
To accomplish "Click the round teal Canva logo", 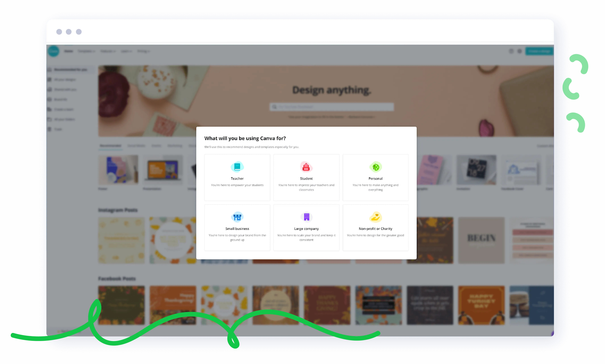I will click(x=54, y=51).
